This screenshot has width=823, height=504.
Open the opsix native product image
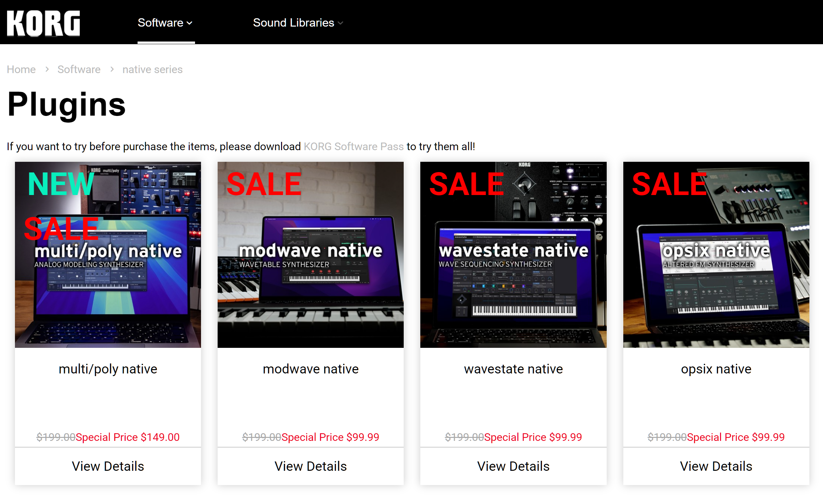pos(716,255)
